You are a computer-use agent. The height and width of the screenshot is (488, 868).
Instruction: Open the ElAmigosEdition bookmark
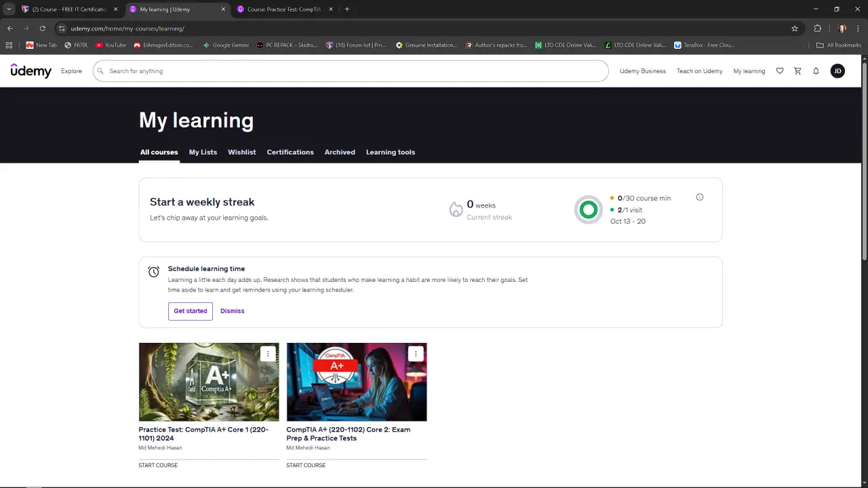[163, 45]
